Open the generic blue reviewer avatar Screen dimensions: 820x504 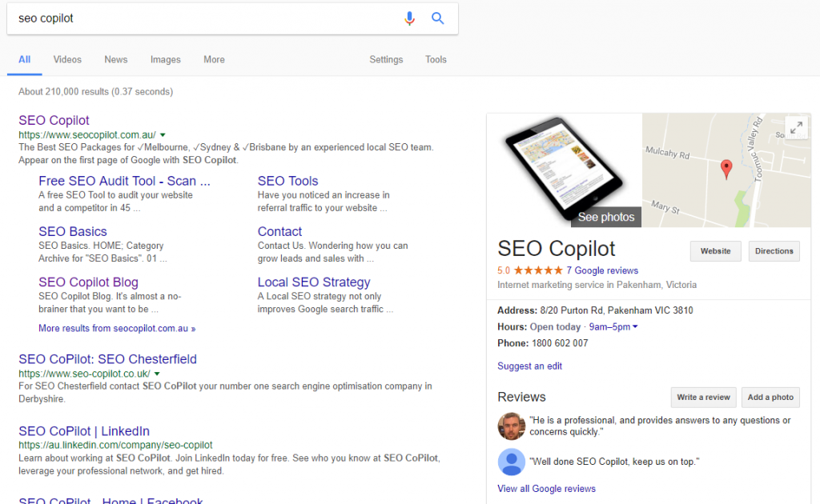click(512, 462)
